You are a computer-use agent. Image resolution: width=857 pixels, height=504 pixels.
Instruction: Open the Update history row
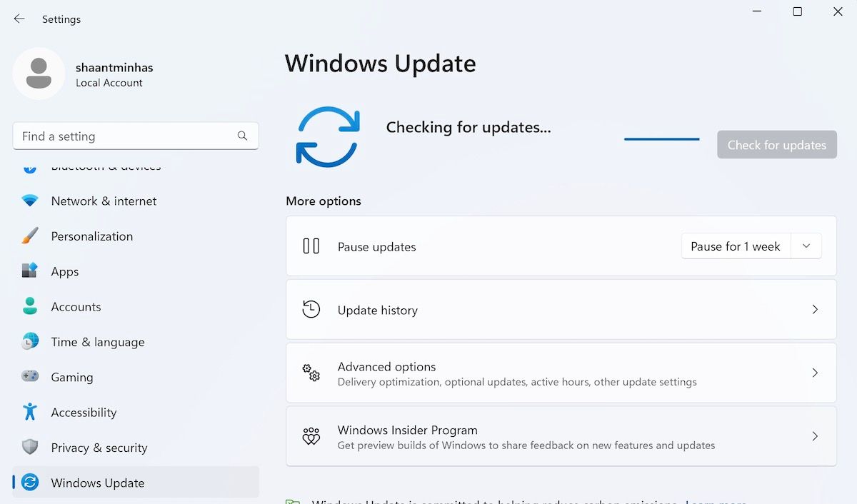coord(561,310)
